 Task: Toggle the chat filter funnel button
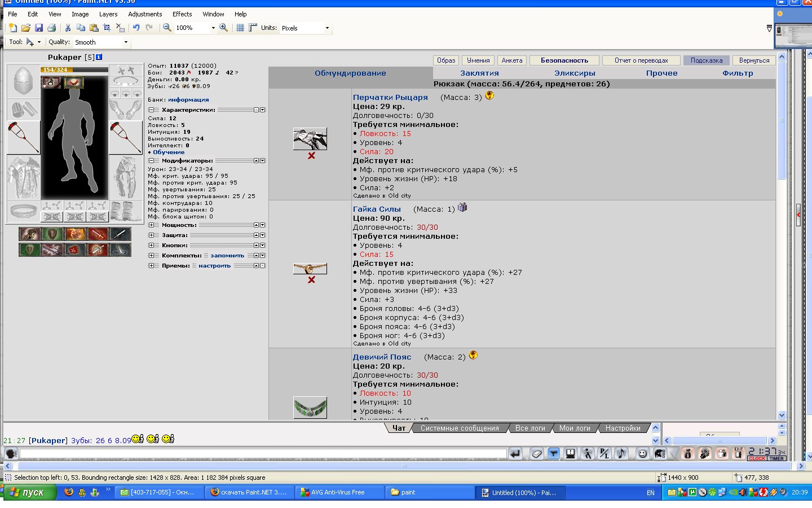click(x=554, y=453)
